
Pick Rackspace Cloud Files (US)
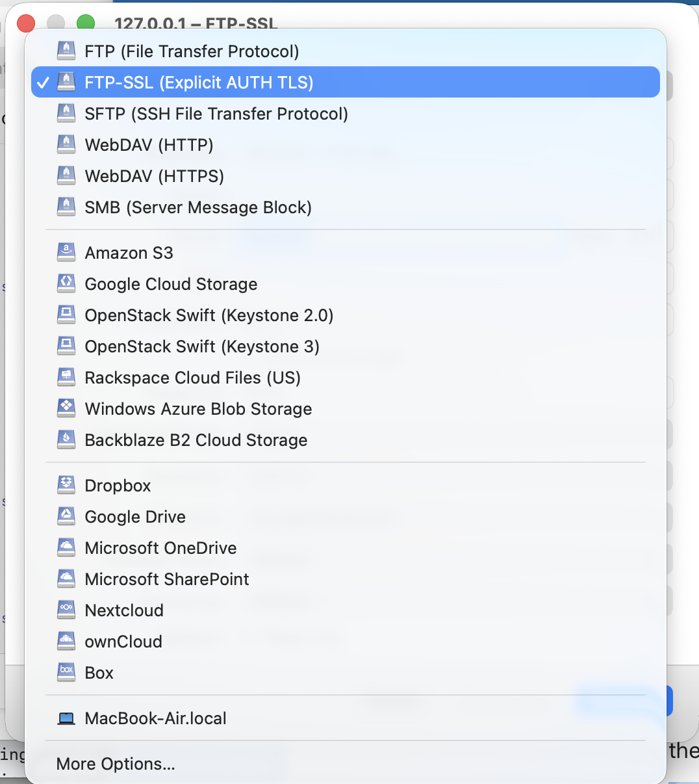click(192, 378)
